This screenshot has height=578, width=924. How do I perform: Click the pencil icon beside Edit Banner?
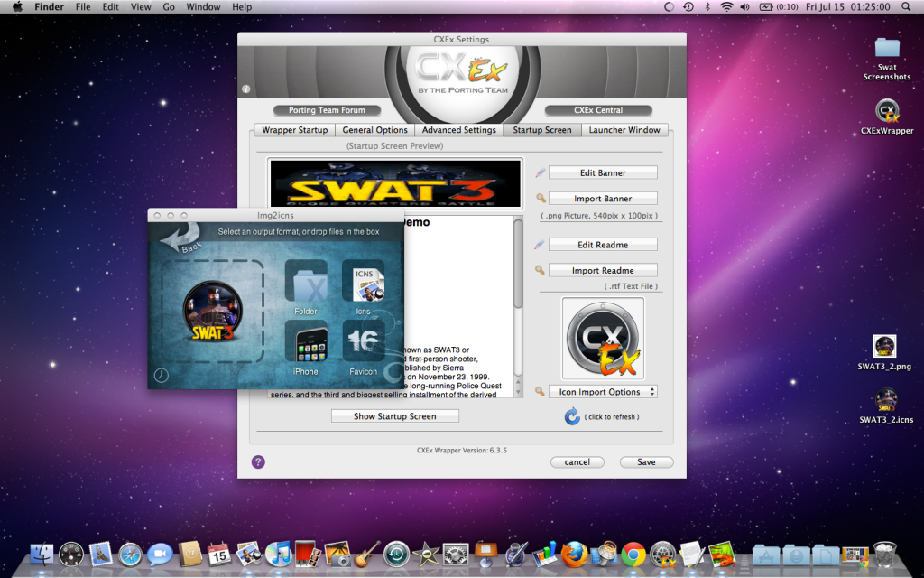pyautogui.click(x=540, y=172)
